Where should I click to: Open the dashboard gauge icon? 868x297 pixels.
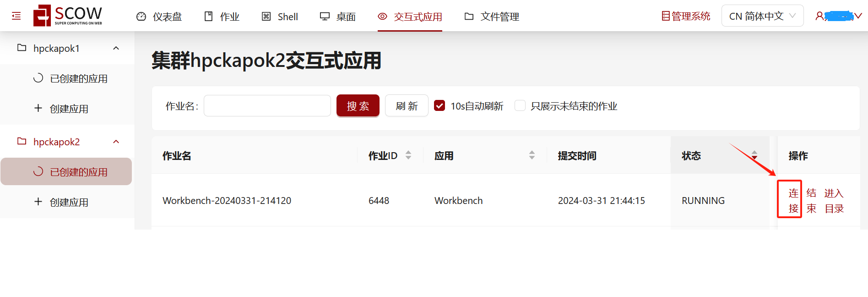click(141, 16)
